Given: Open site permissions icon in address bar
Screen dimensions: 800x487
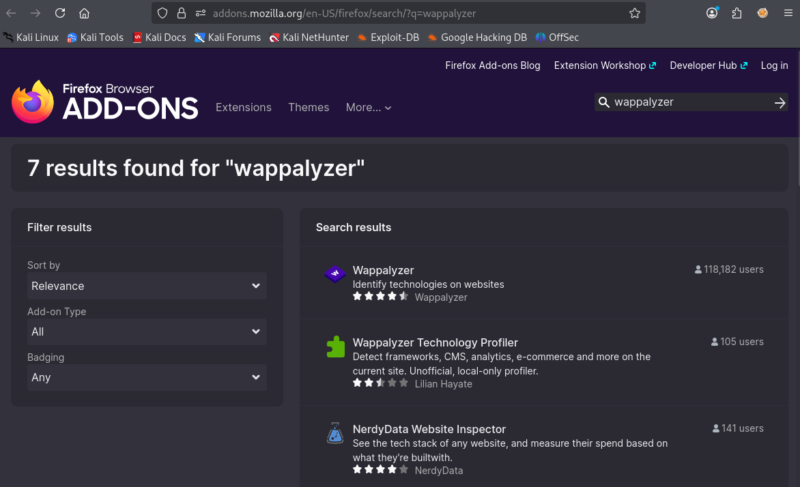Looking at the screenshot, I should click(x=201, y=13).
